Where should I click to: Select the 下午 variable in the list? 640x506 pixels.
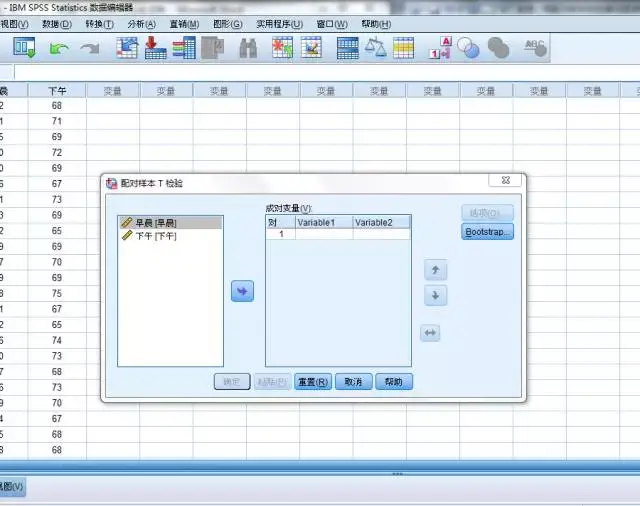(155, 236)
